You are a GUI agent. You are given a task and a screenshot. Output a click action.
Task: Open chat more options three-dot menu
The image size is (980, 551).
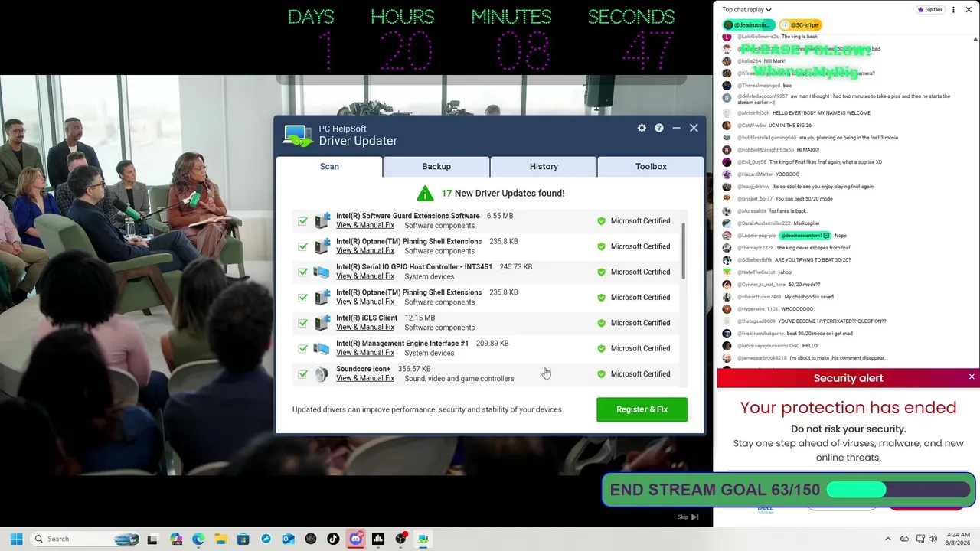coord(953,10)
